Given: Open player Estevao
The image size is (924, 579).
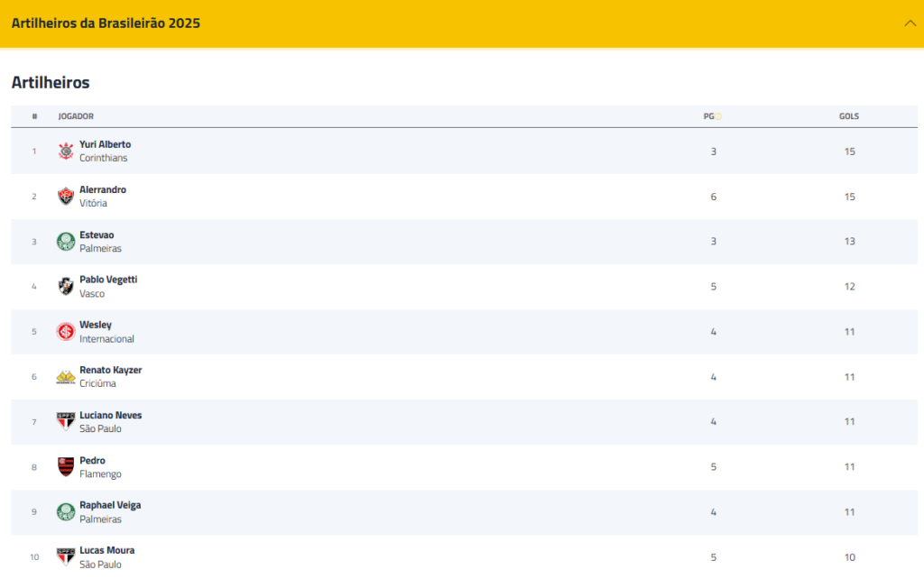Looking at the screenshot, I should tap(97, 235).
